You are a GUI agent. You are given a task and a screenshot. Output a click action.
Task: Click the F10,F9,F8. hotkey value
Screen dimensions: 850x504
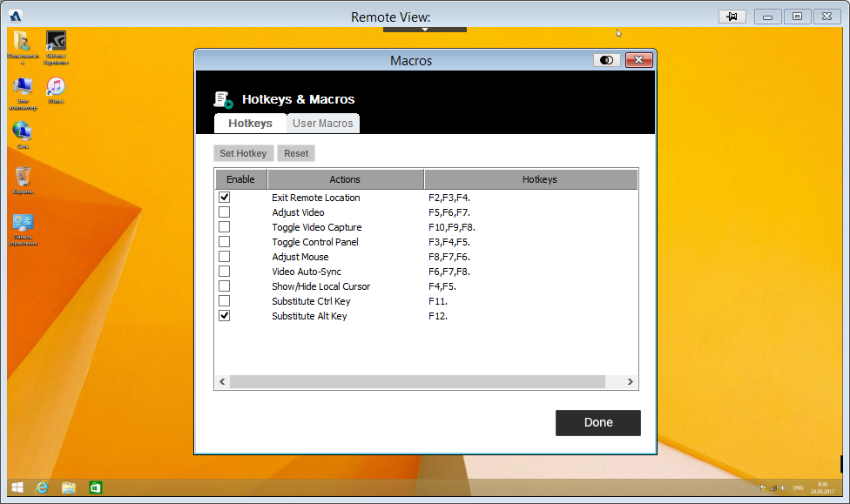pyautogui.click(x=451, y=227)
